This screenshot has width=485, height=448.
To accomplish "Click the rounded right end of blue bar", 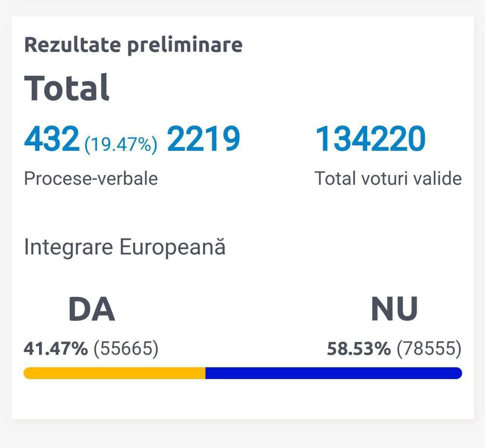I will [x=458, y=373].
